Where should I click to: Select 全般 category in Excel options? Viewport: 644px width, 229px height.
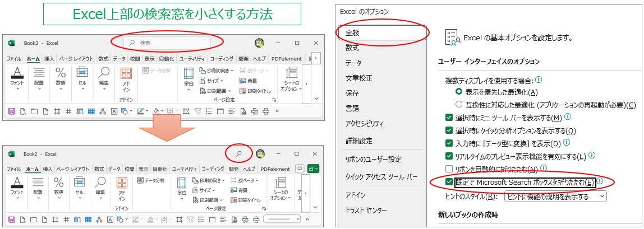(382, 32)
